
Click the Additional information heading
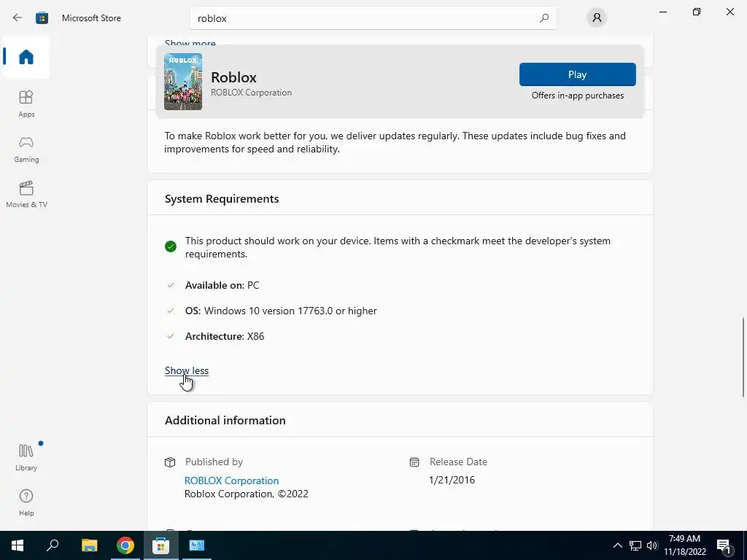click(225, 421)
